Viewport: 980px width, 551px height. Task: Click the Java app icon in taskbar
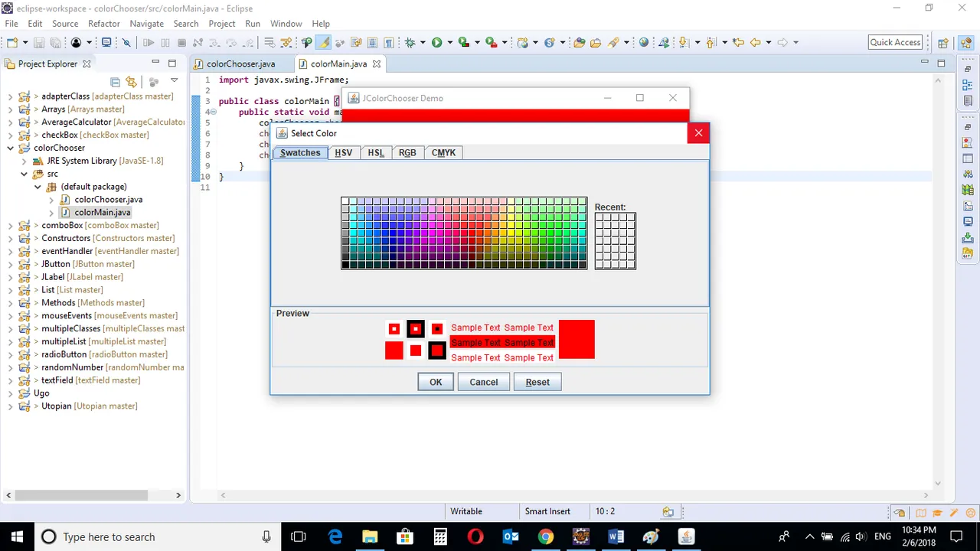pyautogui.click(x=686, y=536)
